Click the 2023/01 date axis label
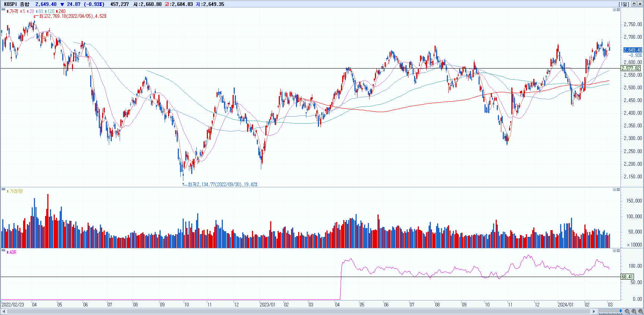 (267, 305)
